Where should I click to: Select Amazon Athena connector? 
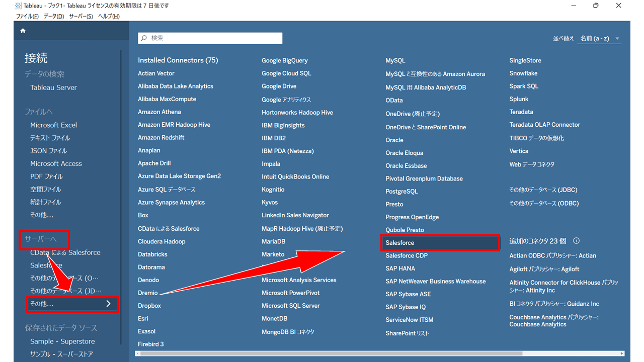(159, 112)
